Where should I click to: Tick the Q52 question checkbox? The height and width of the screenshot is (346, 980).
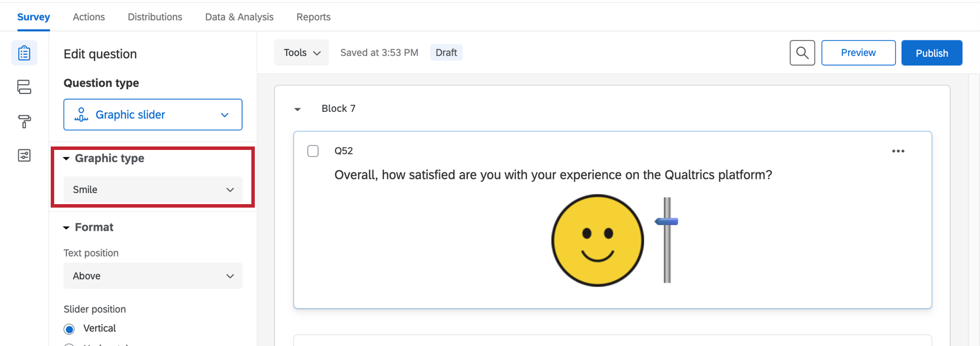[x=313, y=151]
